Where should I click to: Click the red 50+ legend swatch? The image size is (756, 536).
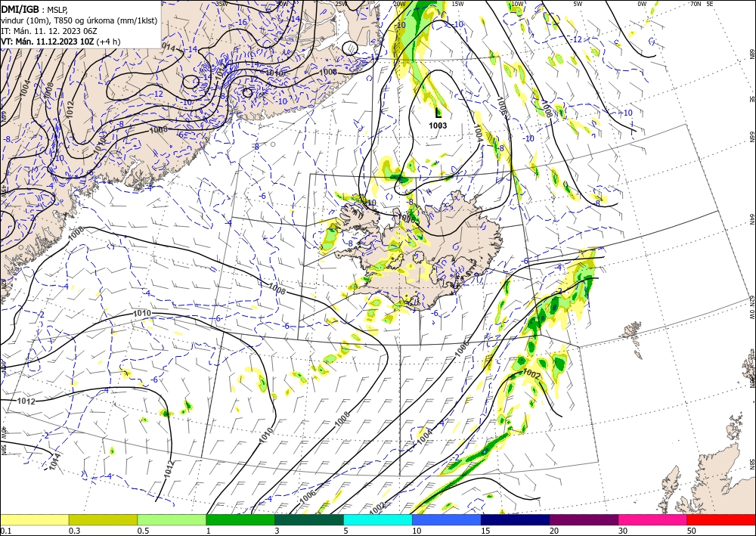click(x=721, y=519)
